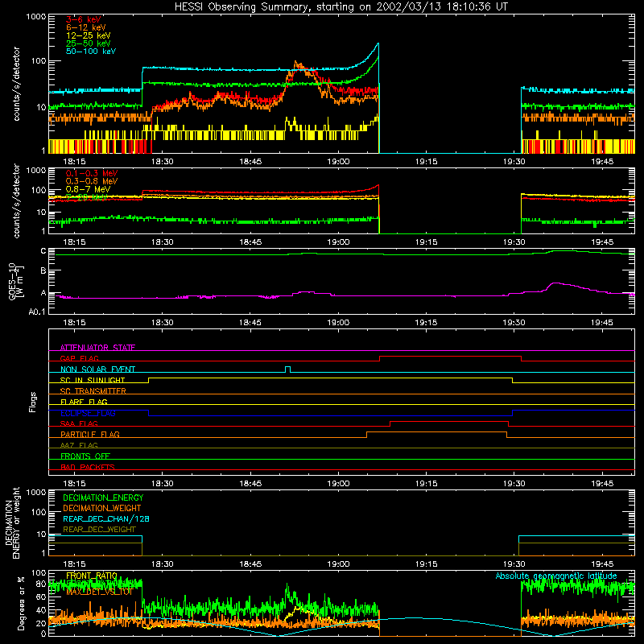This screenshot has height=644, width=644.
Task: Click the 'REAR_DEC_WEIGHT' legend label
Action: (99, 530)
